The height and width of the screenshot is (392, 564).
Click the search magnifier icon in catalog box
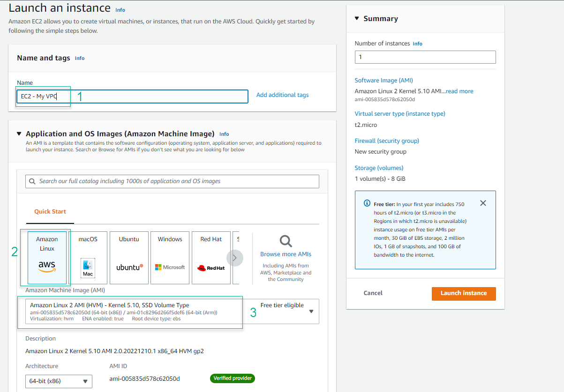coord(32,181)
